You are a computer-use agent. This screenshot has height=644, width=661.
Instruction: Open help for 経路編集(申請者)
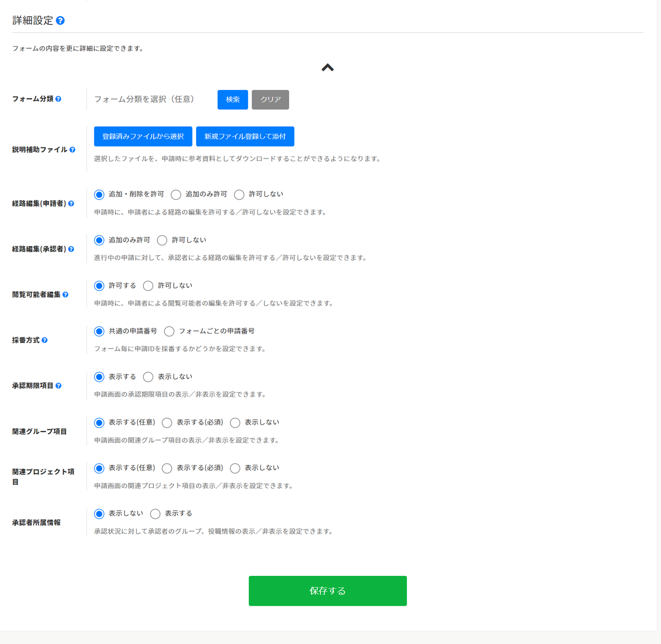click(x=71, y=204)
